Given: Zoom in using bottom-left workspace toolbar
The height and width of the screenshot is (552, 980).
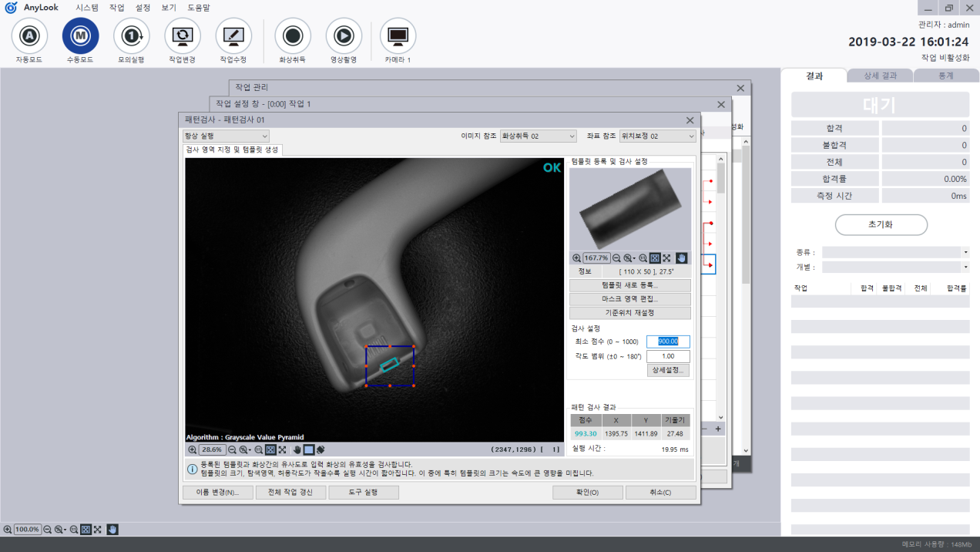Looking at the screenshot, I should point(8,530).
